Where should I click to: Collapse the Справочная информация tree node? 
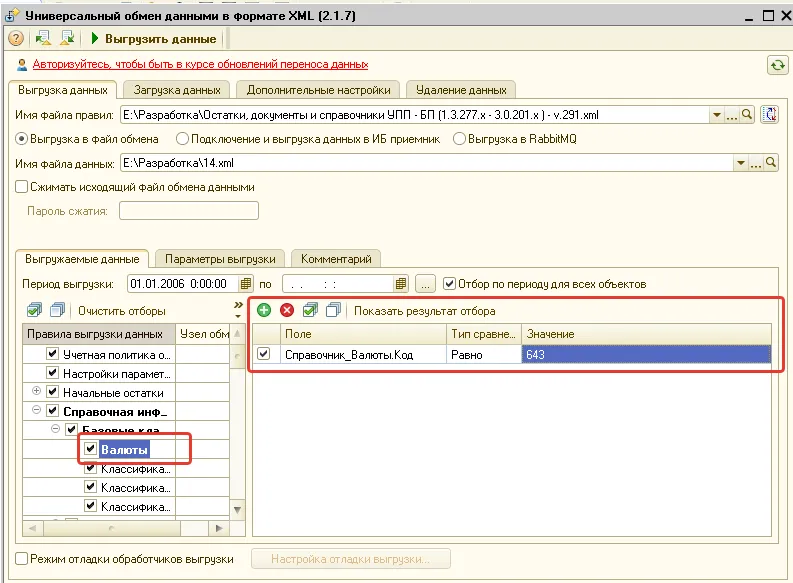point(36,410)
